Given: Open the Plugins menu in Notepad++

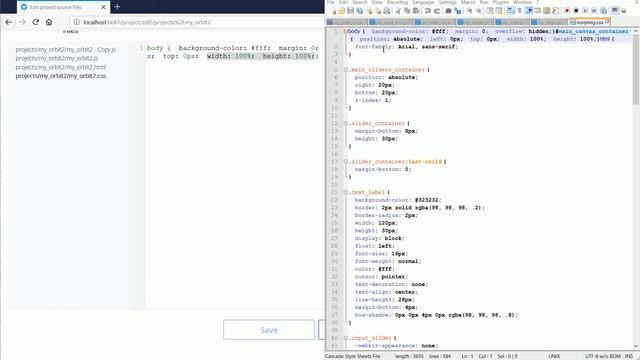Looking at the screenshot, I should click(x=500, y=2).
